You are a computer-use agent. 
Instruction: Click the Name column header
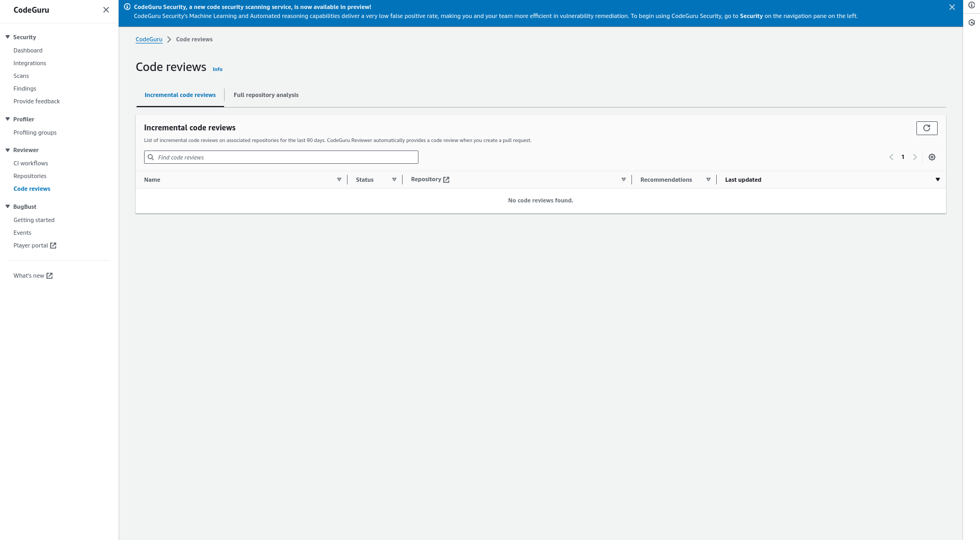pyautogui.click(x=152, y=180)
